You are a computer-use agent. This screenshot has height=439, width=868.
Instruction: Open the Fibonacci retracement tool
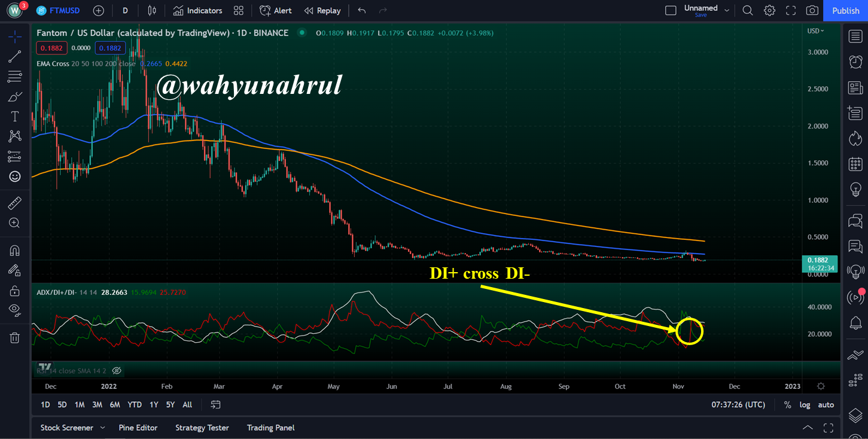(x=14, y=77)
